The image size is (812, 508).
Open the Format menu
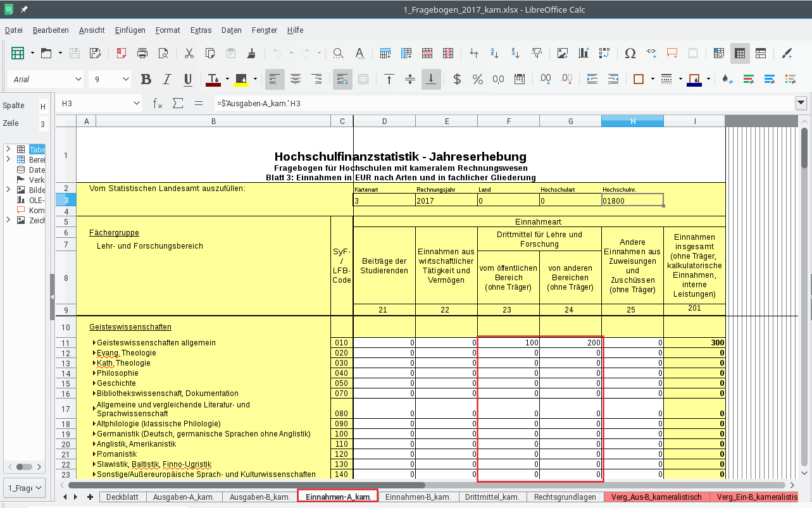point(168,30)
